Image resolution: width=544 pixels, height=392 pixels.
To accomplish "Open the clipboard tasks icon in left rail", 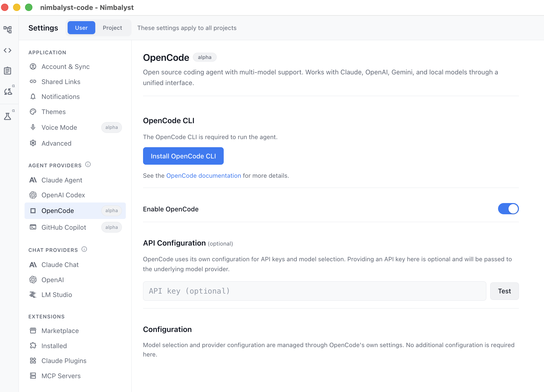I will pos(8,71).
